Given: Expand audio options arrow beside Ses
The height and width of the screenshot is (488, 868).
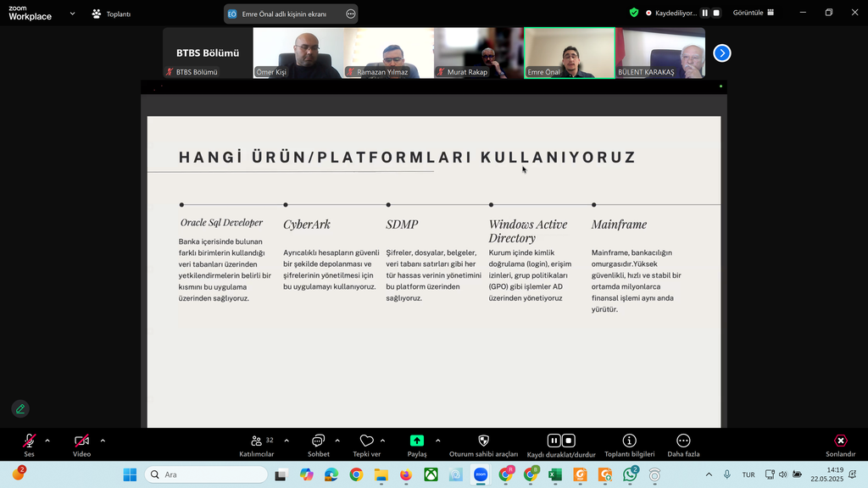Looking at the screenshot, I should 47,441.
